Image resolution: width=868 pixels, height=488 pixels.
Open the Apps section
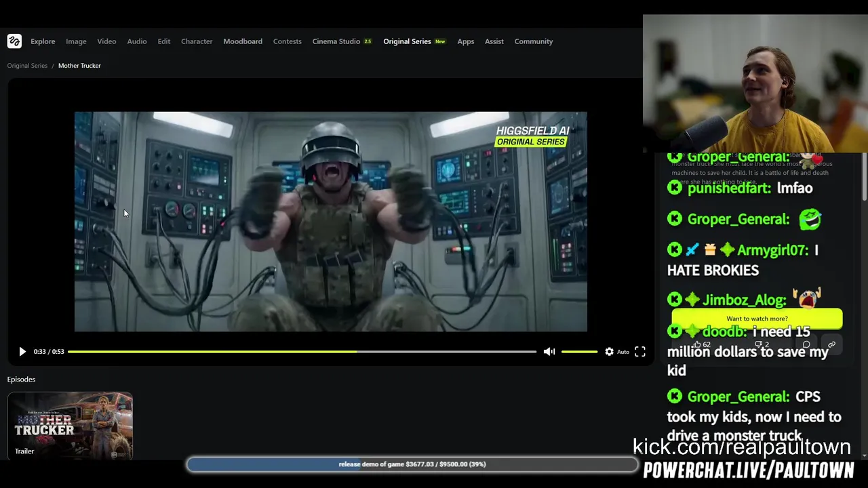click(466, 41)
